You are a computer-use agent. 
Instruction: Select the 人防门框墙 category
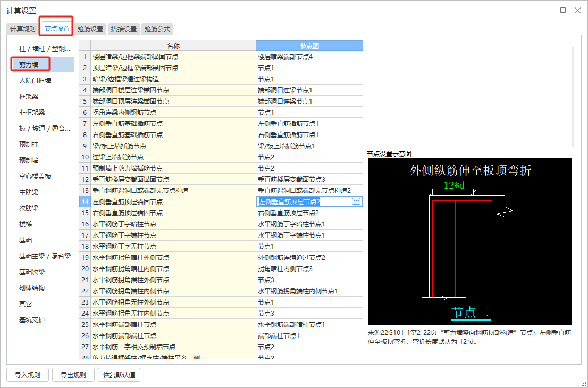[x=44, y=81]
